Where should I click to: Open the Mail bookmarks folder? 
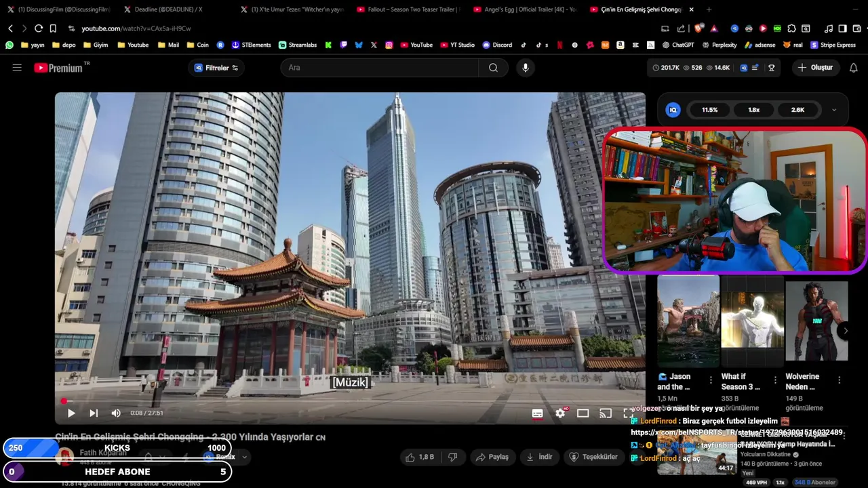(168, 45)
